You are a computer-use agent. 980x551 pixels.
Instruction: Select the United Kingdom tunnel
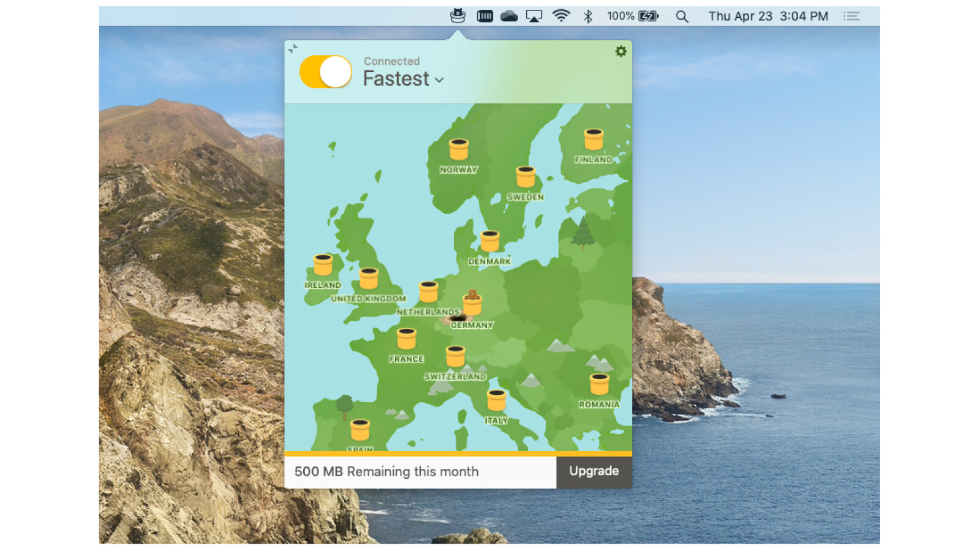(x=369, y=279)
